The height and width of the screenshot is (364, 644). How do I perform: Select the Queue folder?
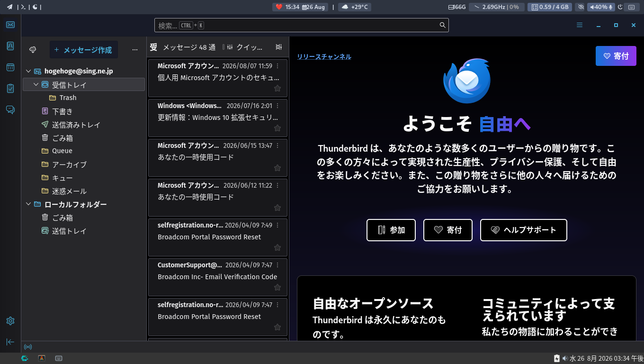click(84, 151)
